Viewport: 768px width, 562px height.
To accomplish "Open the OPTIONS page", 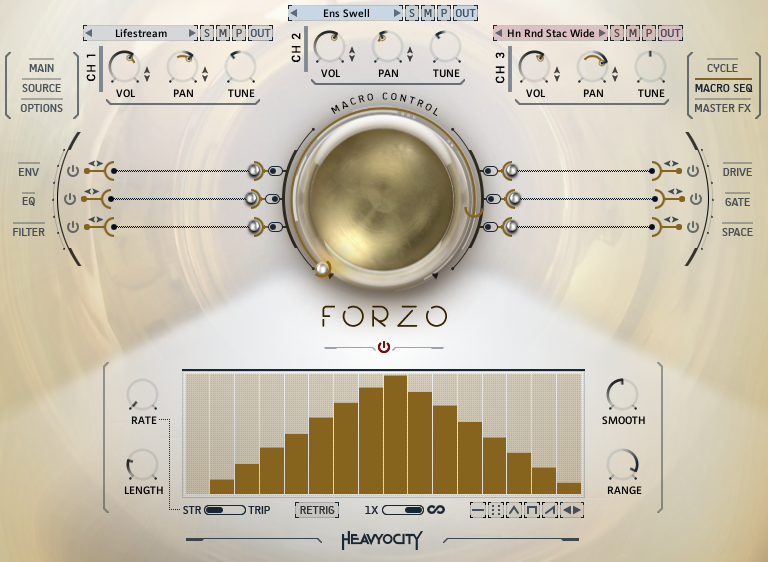I will pos(42,108).
